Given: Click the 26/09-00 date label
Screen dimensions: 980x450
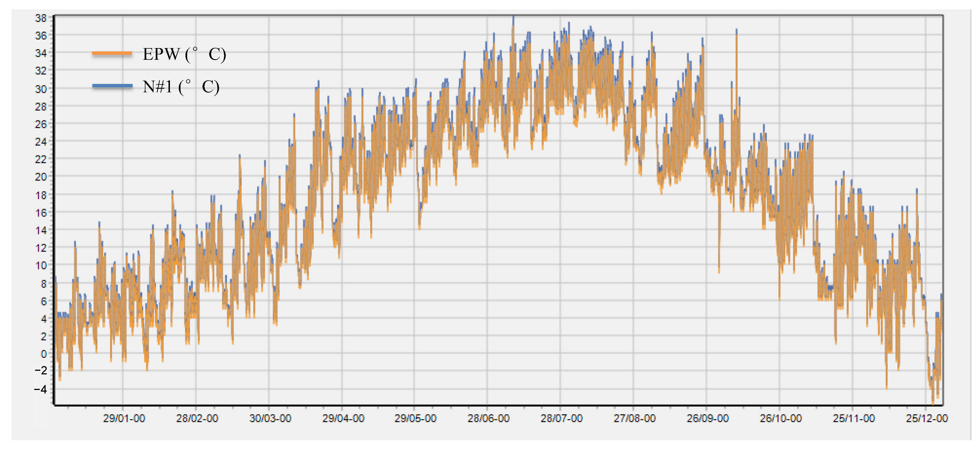Looking at the screenshot, I should (708, 418).
